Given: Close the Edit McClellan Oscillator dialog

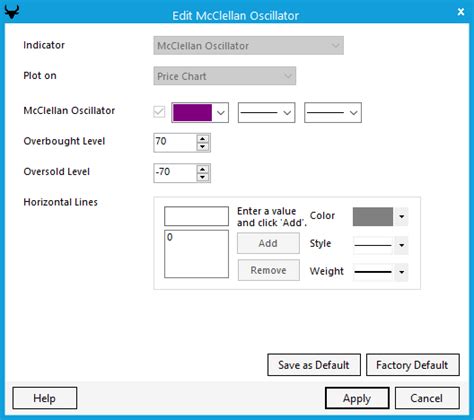Looking at the screenshot, I should 461,12.
